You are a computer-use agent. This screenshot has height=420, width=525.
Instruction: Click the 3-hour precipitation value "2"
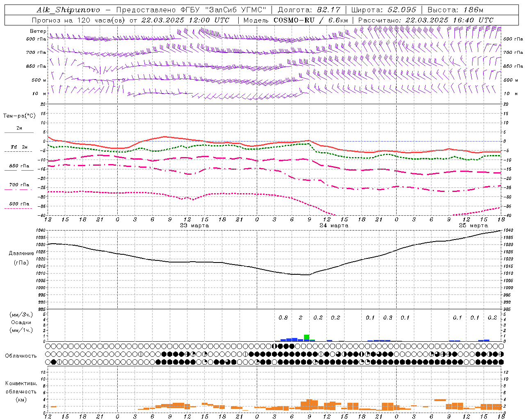(x=301, y=317)
